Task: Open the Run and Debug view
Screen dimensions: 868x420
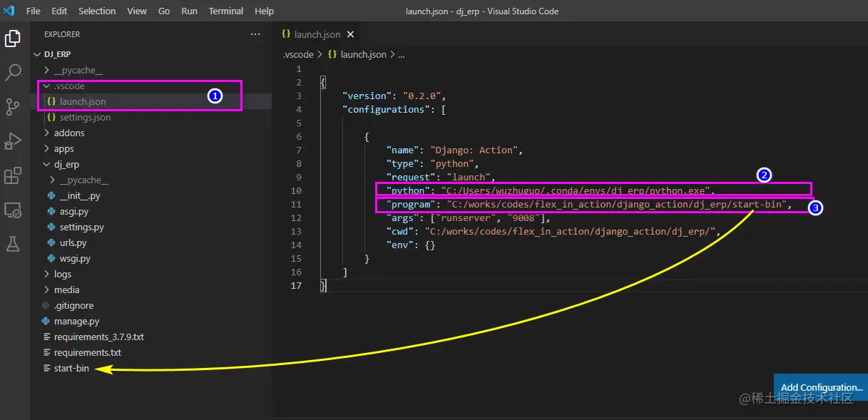Action: pyautogui.click(x=13, y=141)
